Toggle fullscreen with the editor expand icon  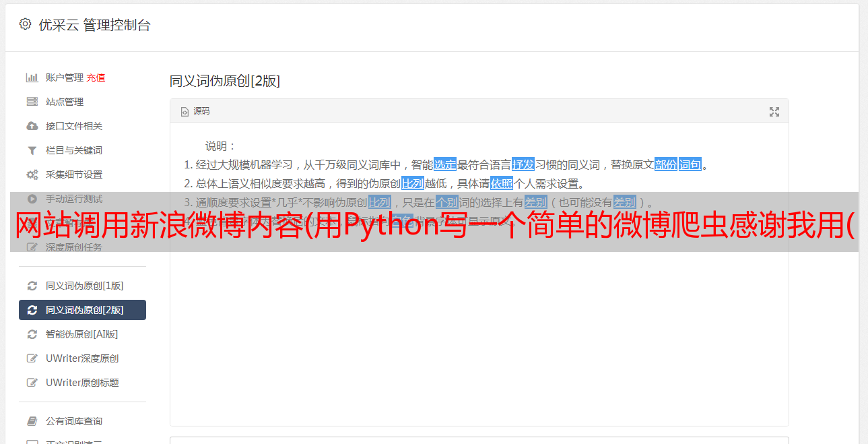tap(774, 112)
